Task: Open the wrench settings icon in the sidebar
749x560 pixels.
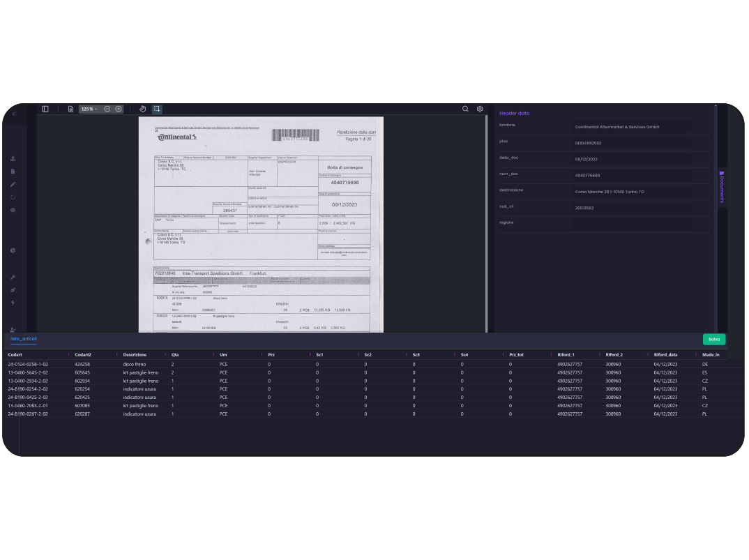Action: (x=13, y=277)
